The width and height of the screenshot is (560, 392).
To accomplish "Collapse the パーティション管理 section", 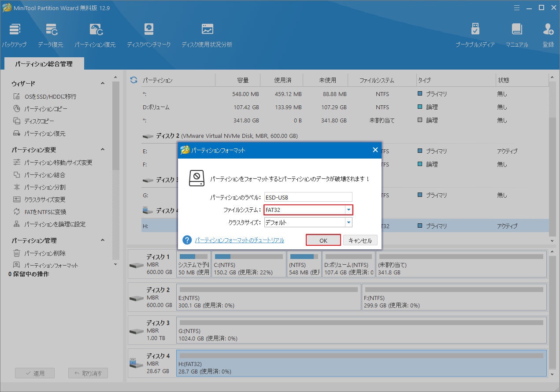I will click(103, 240).
